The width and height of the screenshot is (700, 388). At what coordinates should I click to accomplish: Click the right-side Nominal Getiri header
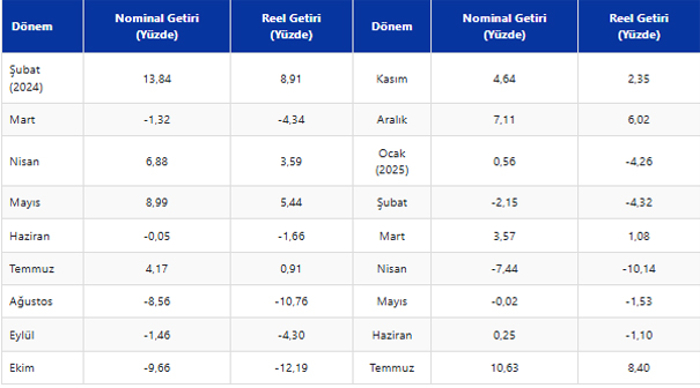point(504,26)
